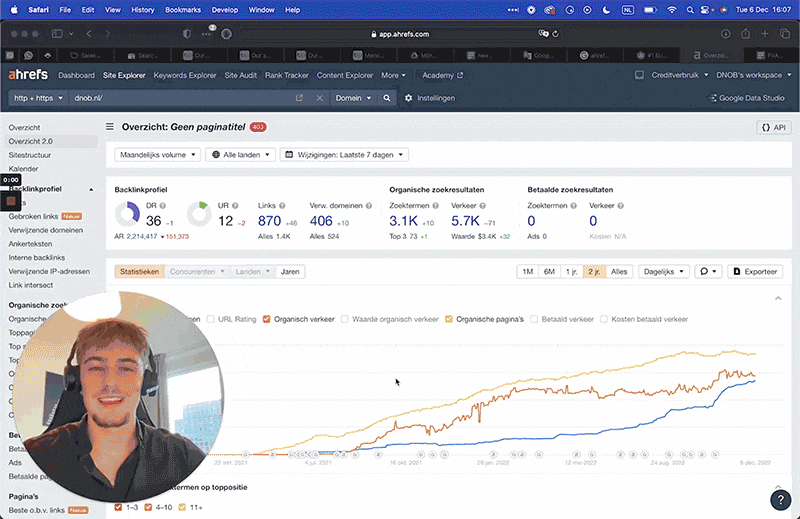Click the ahrefs logo
The height and width of the screenshot is (519, 800).
coord(28,75)
